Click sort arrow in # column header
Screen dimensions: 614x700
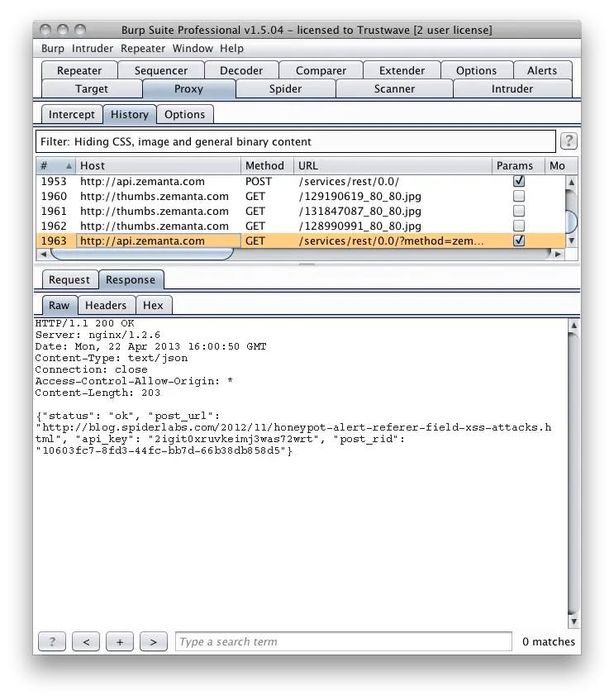coord(69,166)
